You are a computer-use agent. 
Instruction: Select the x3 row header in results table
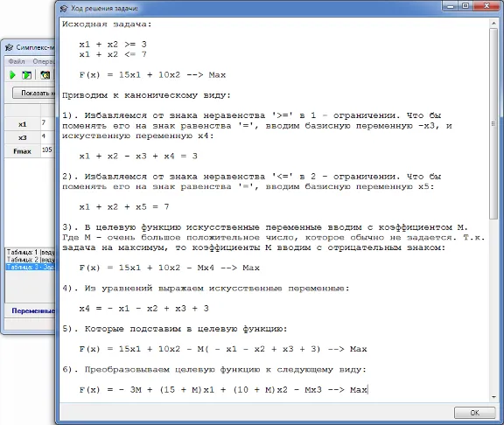pos(22,138)
